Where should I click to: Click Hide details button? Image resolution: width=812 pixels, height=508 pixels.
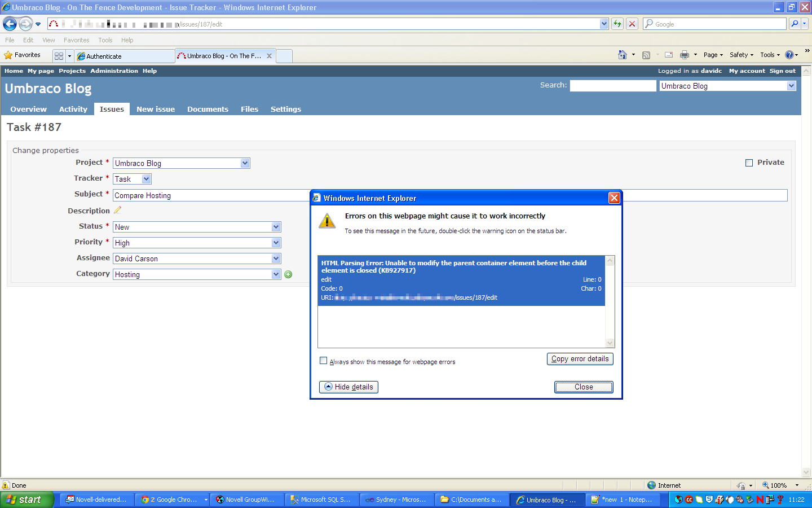[348, 387]
